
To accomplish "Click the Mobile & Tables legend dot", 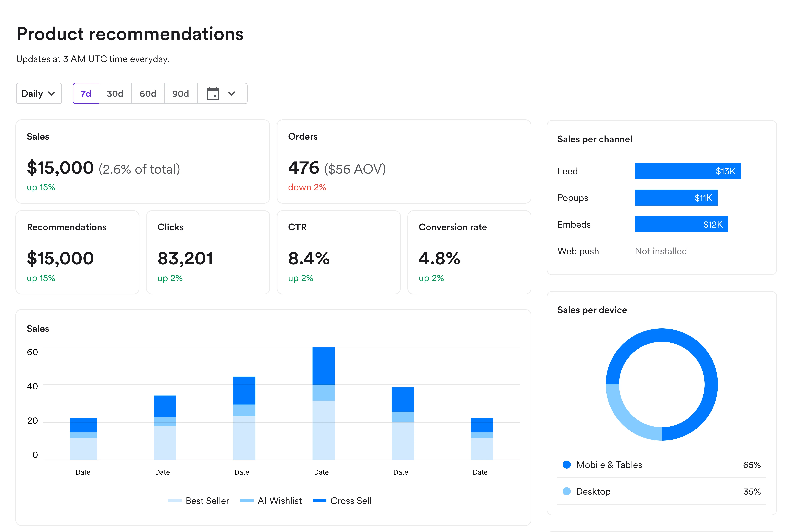I will 567,464.
